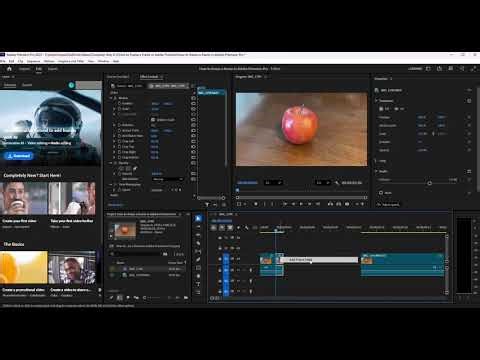Open the Sequence menu
The image size is (480, 360).
33,61
